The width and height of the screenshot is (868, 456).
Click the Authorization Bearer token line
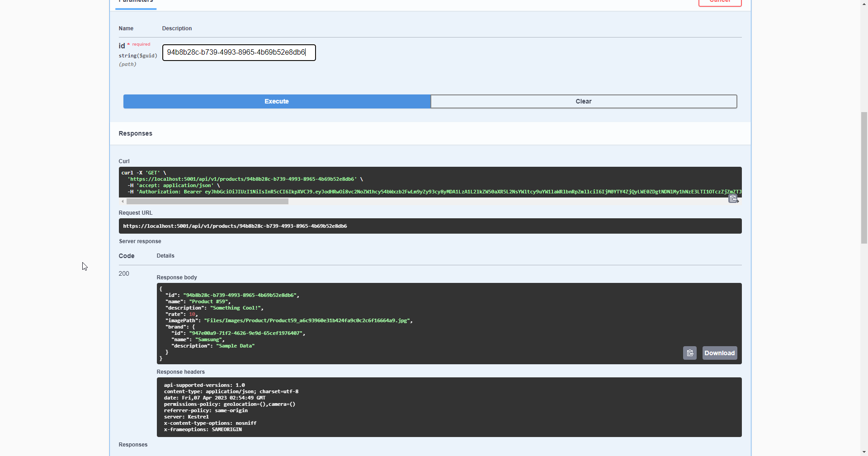pyautogui.click(x=434, y=192)
